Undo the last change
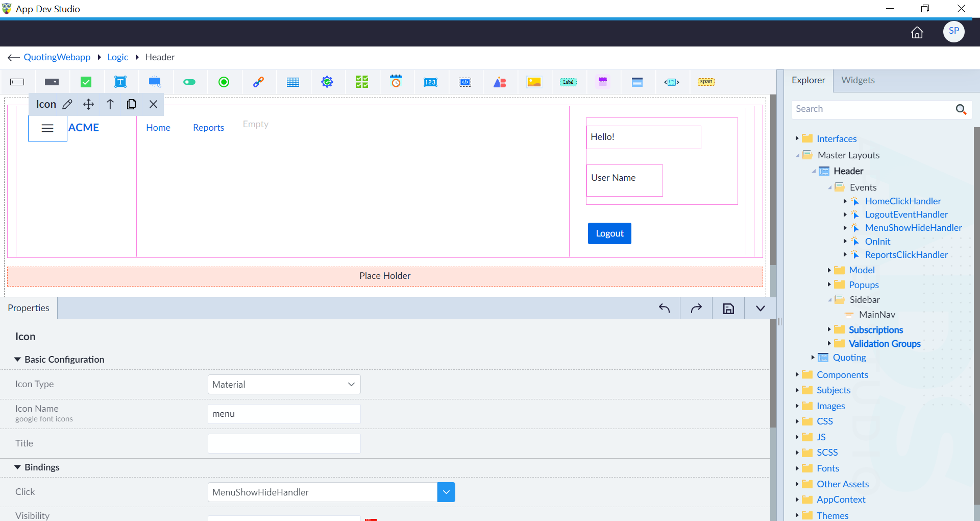 (664, 308)
